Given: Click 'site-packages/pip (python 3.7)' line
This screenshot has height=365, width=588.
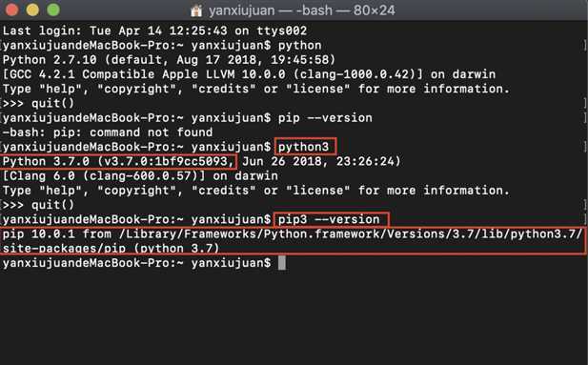Looking at the screenshot, I should pyautogui.click(x=111, y=248).
